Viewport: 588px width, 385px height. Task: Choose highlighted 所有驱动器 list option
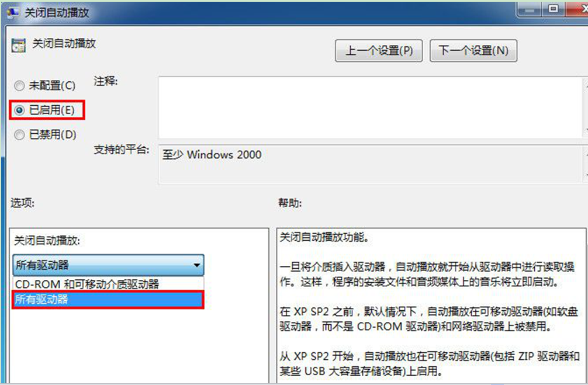108,300
